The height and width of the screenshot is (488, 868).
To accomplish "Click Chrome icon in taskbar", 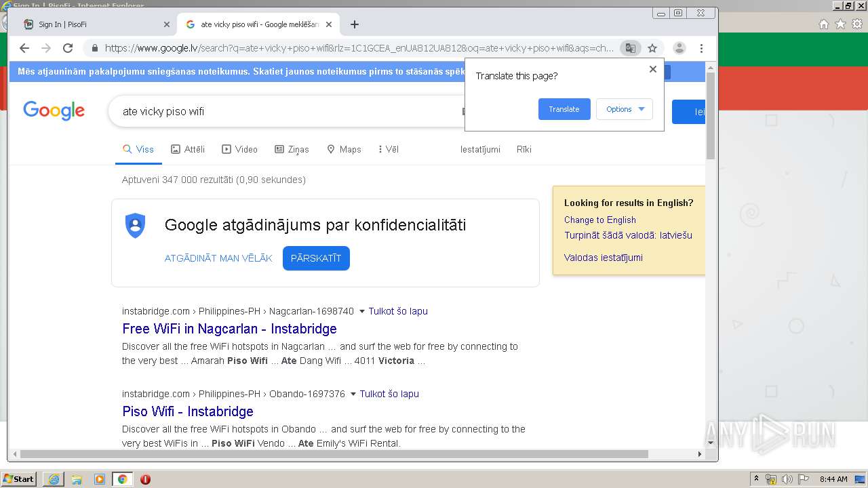I will coord(122,479).
